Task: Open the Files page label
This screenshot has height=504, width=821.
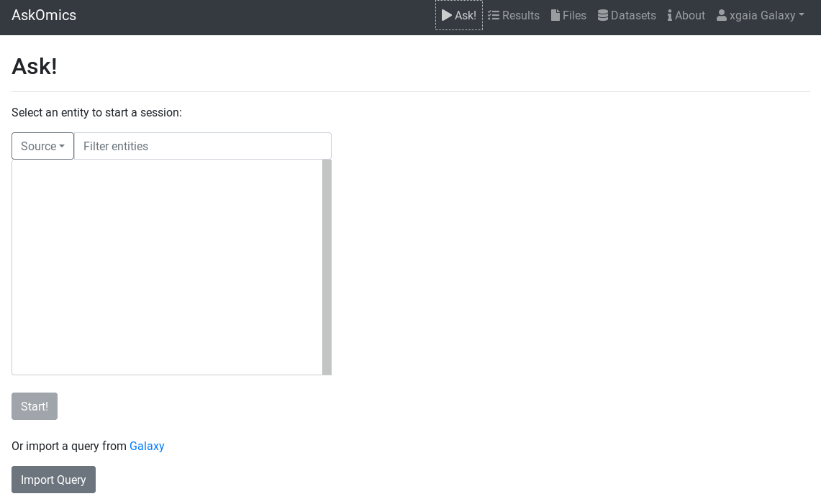Action: tap(574, 16)
